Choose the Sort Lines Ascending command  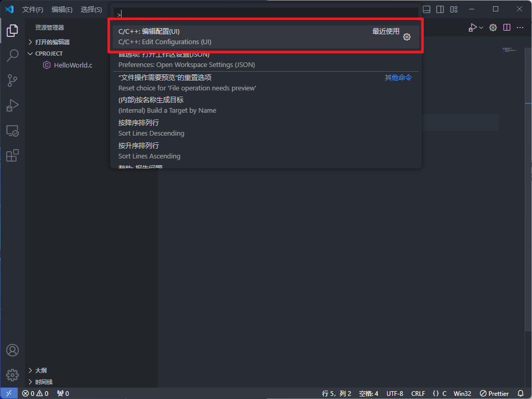266,151
